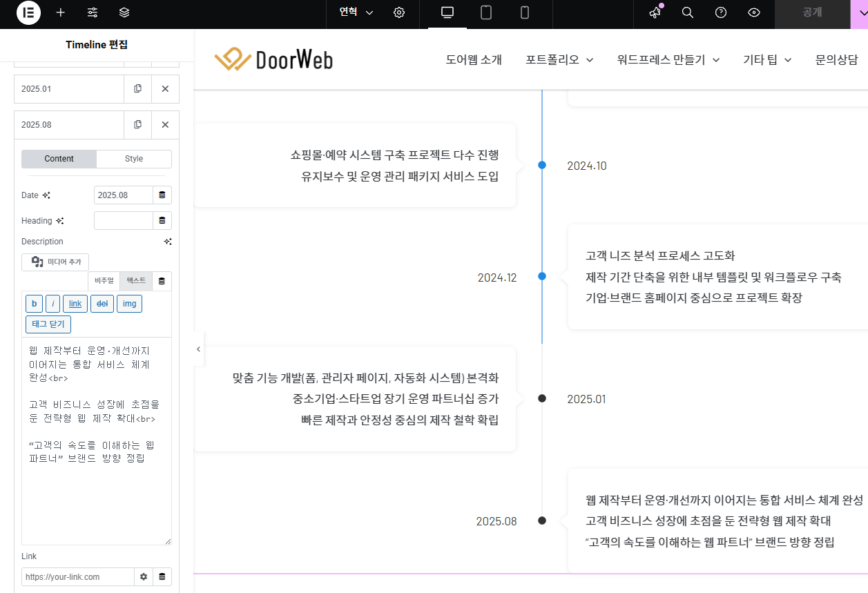Click the Elementor logo icon
The height and width of the screenshot is (593, 868).
28,13
